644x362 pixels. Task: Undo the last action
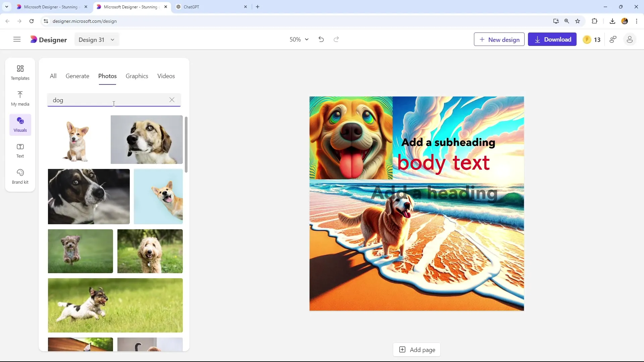pyautogui.click(x=321, y=39)
